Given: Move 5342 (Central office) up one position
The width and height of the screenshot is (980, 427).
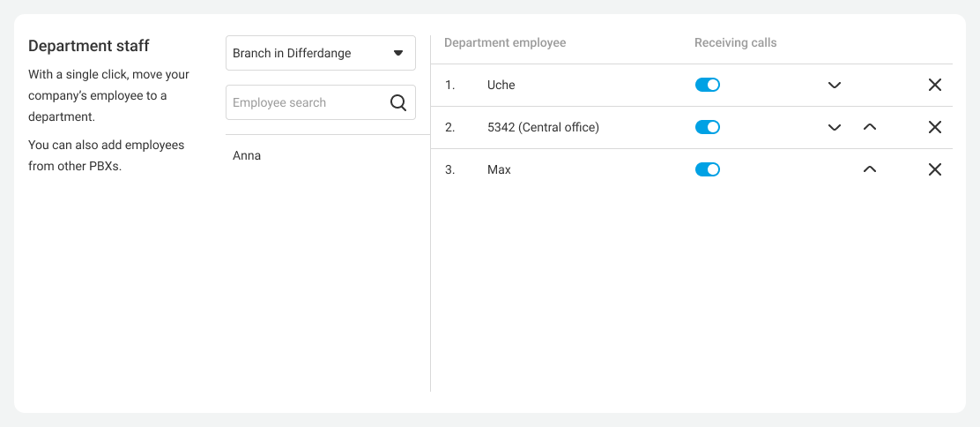Looking at the screenshot, I should coord(870,127).
